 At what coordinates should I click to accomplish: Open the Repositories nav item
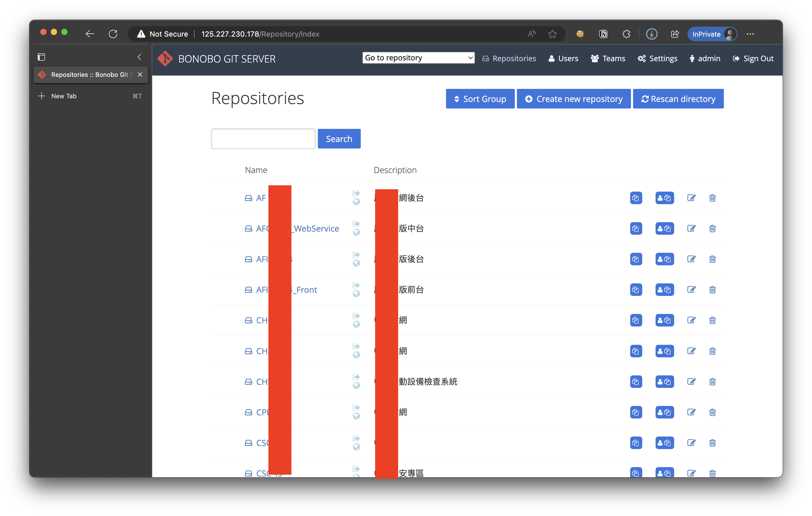click(x=509, y=59)
